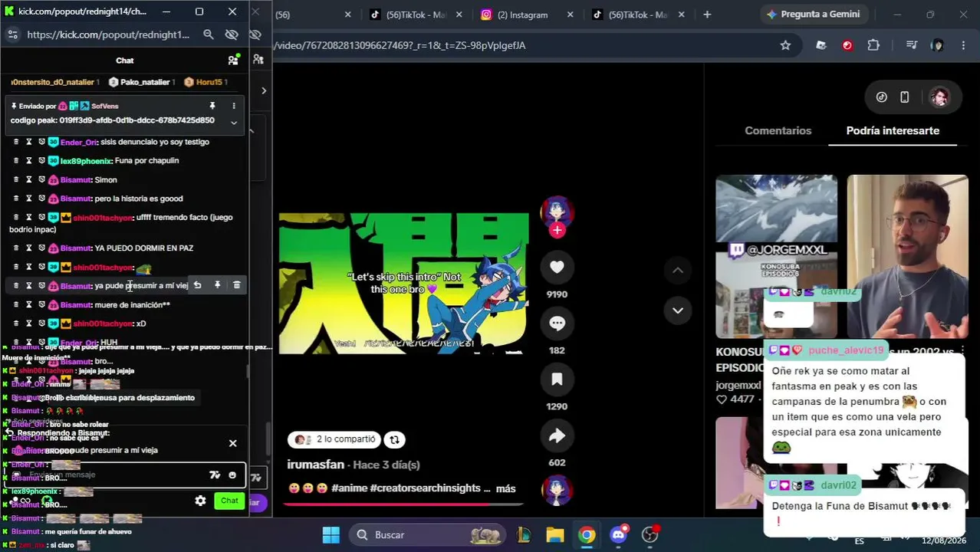Zoom icon in Kick popout address bar
The image size is (980, 552).
(x=209, y=34)
